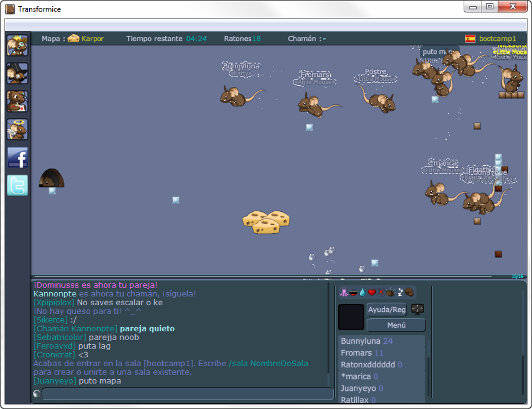The width and height of the screenshot is (532, 409).
Task: Use the pink dress dance emote
Action: (344, 292)
